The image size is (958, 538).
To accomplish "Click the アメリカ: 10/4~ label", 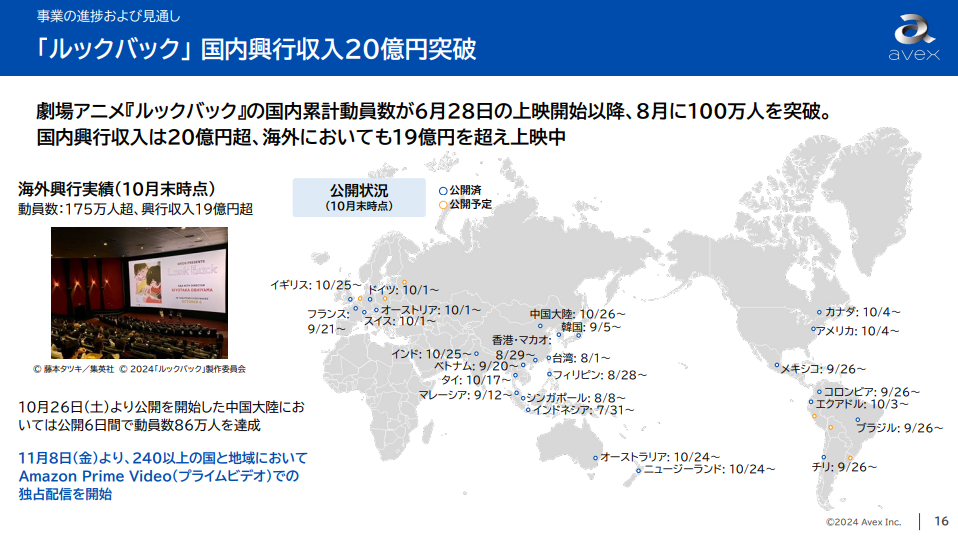I will [x=856, y=331].
